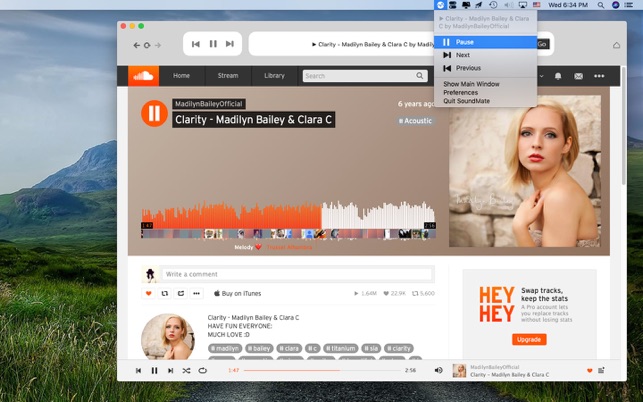Screen dimensions: 643x402
Task: Seek on bottom progress bar
Action: click(x=322, y=370)
